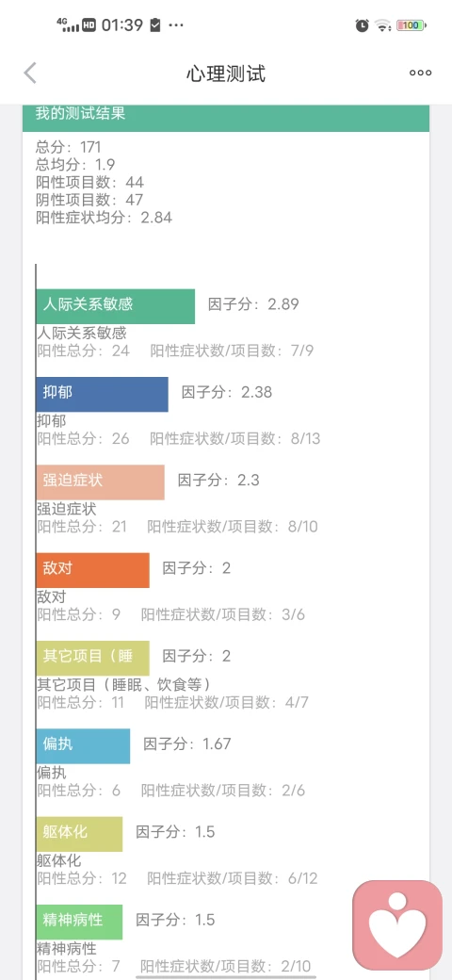
Task: Click the orange 敌对 bar
Action: coord(92,570)
